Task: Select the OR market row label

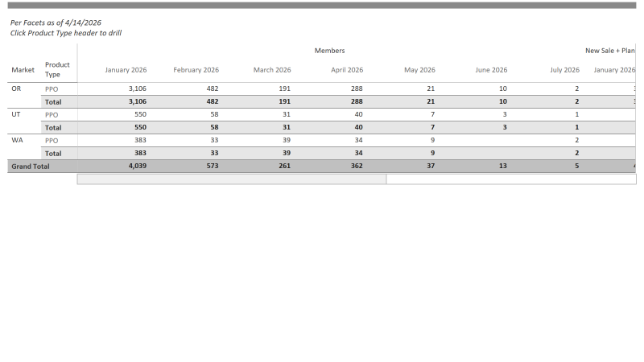Action: point(16,88)
